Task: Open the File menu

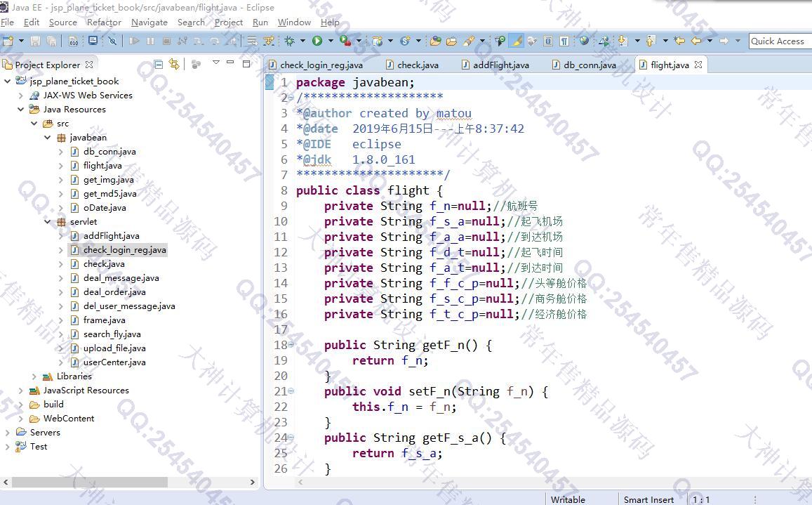Action: (x=7, y=22)
